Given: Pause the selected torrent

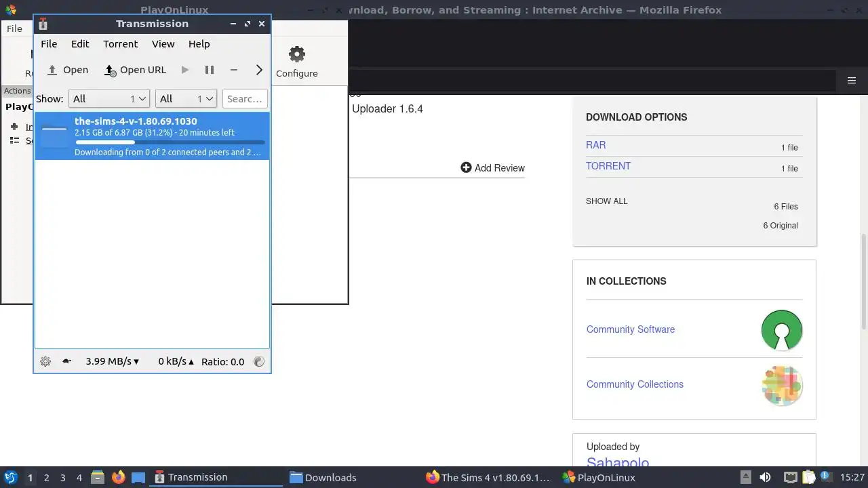Looking at the screenshot, I should click(210, 70).
